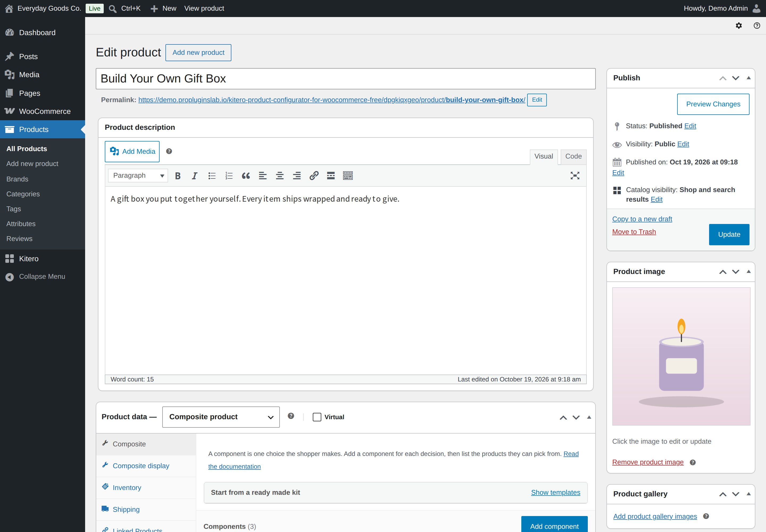Open the admin bar search magnifier
This screenshot has height=532, width=766.
113,9
